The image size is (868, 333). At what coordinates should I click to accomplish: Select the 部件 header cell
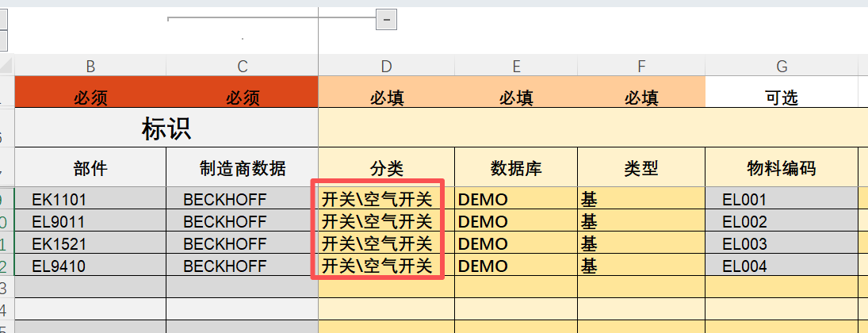click(90, 167)
